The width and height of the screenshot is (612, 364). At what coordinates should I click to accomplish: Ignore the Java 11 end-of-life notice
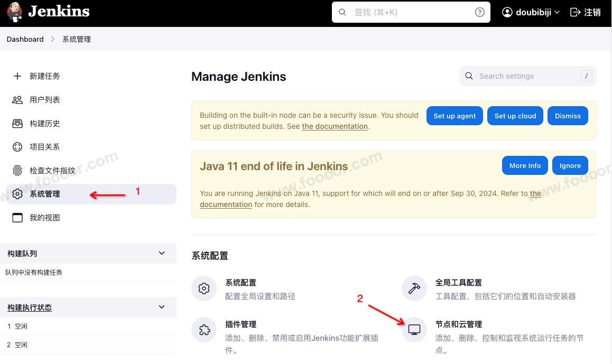coord(570,166)
